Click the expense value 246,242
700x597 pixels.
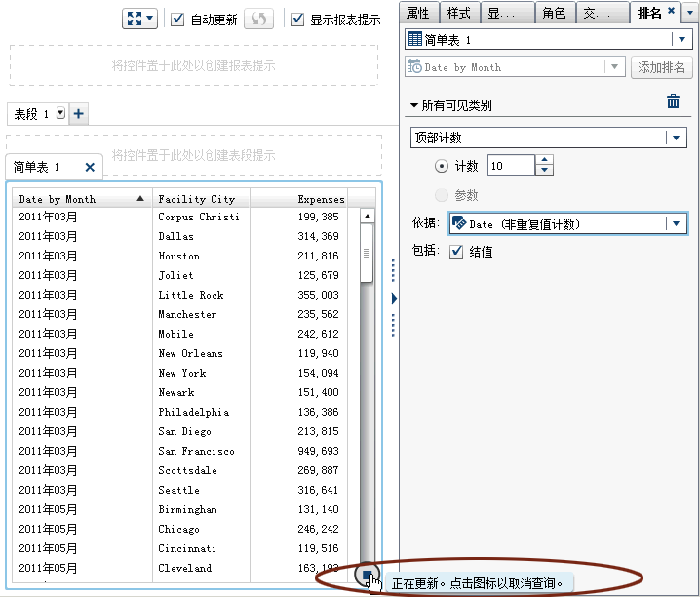click(318, 529)
